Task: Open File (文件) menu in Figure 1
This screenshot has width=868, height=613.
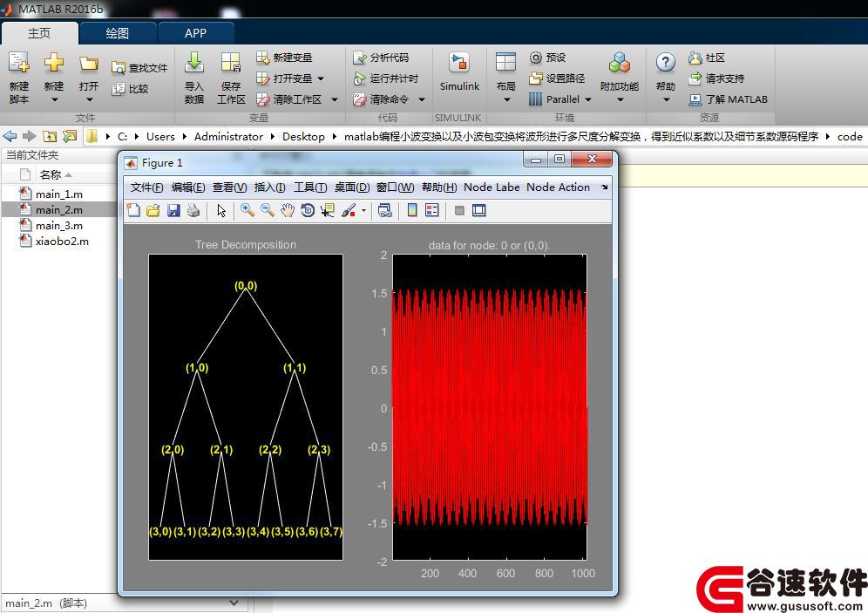Action: point(146,187)
